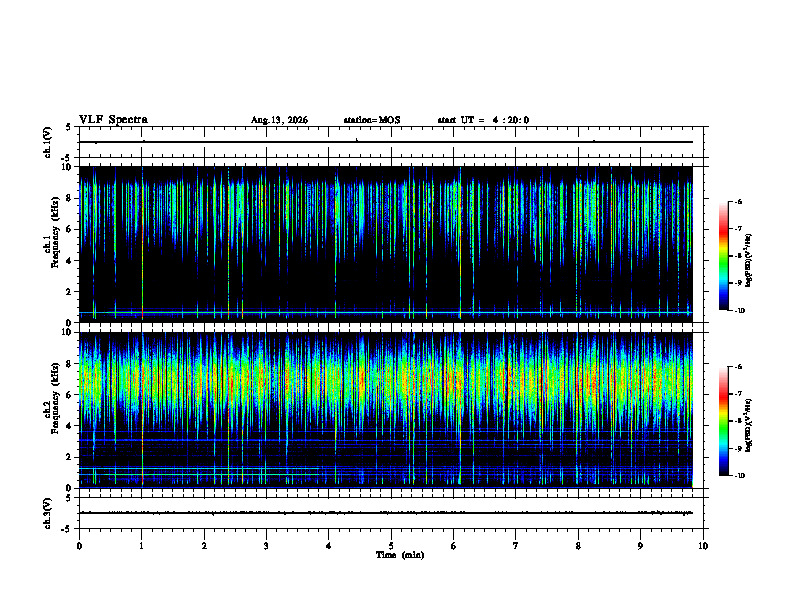Image resolution: width=792 pixels, height=612 pixels.
Task: Click the "5" voltage tick of the ch.1(V) panel
Action: tap(68, 127)
